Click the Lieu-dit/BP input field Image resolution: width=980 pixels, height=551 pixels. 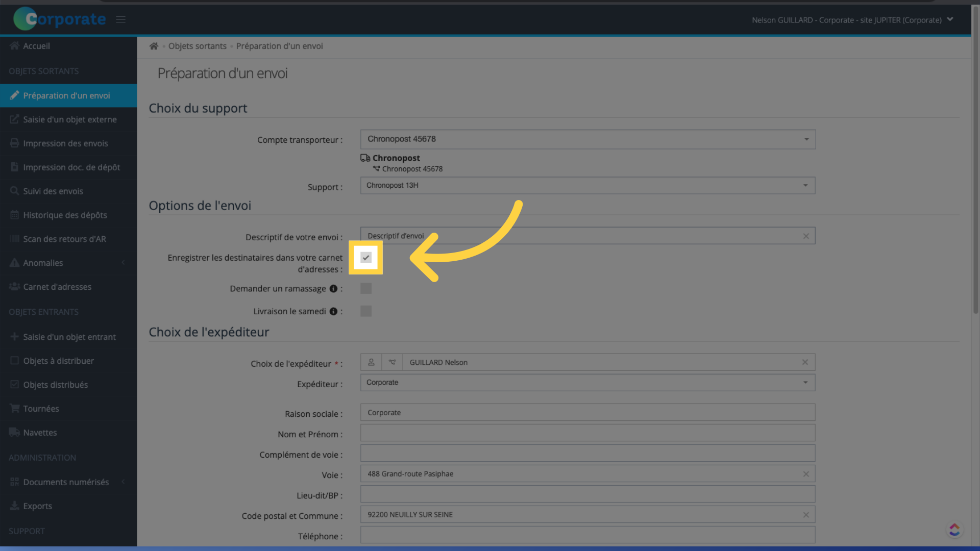pyautogui.click(x=588, y=494)
